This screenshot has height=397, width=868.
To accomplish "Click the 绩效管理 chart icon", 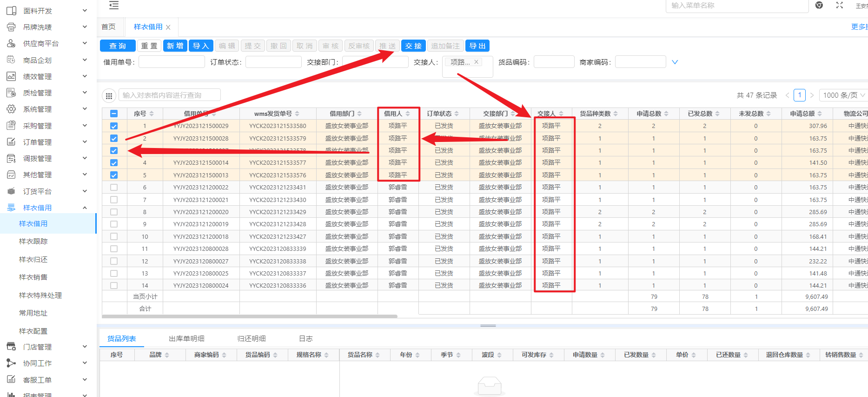I will (x=11, y=76).
